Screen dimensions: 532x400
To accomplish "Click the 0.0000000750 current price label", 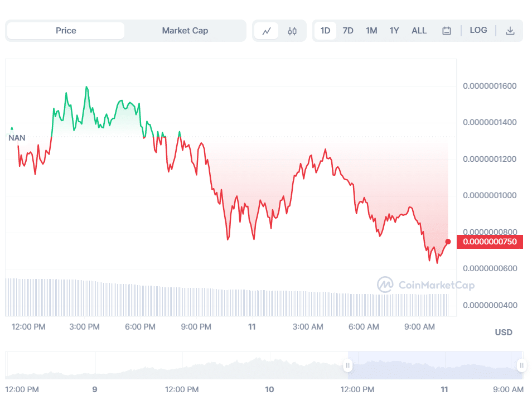I will pos(490,242).
